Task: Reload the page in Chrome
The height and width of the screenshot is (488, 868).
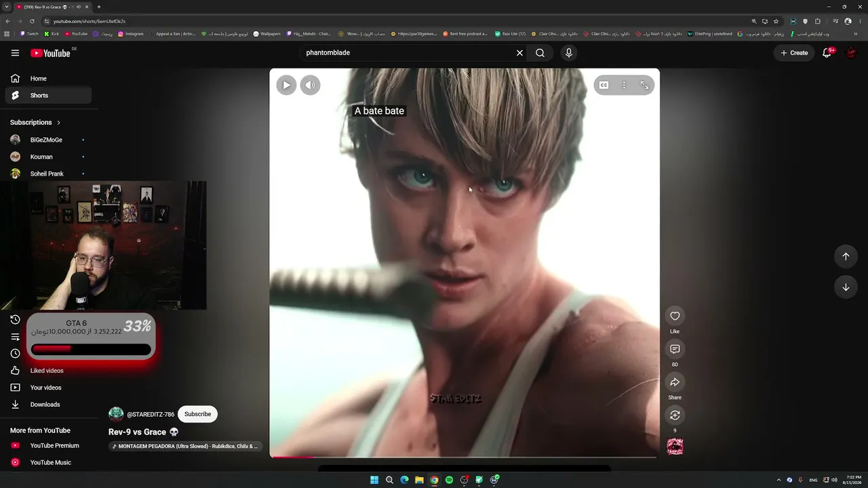Action: click(32, 21)
